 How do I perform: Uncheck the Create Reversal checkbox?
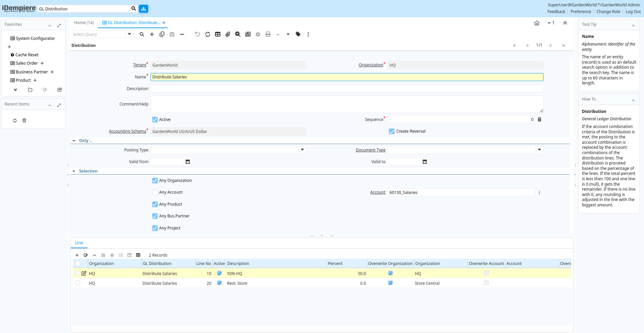392,131
